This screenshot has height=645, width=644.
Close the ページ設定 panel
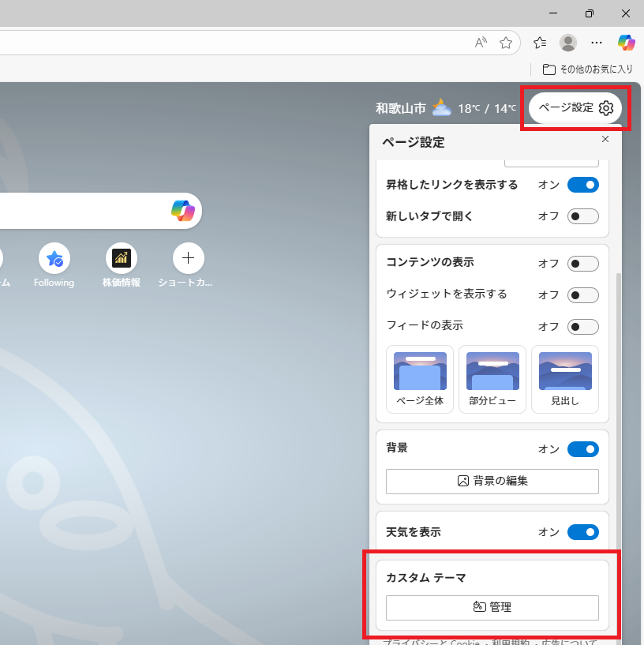point(605,139)
